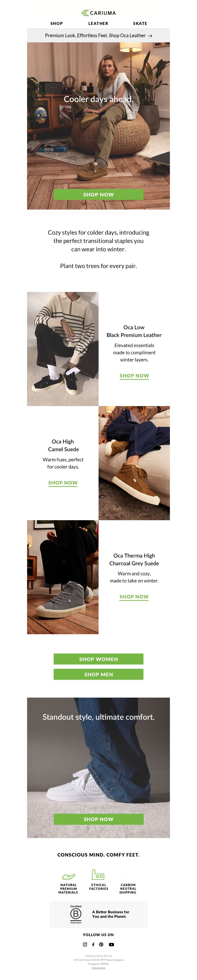
Task: Click the Cariuma logo at top
Action: [x=98, y=13]
